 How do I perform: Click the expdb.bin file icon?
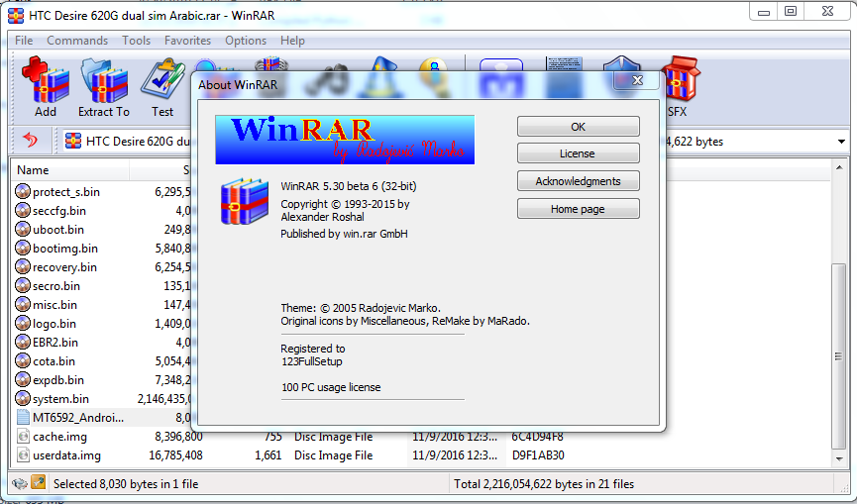(x=23, y=379)
